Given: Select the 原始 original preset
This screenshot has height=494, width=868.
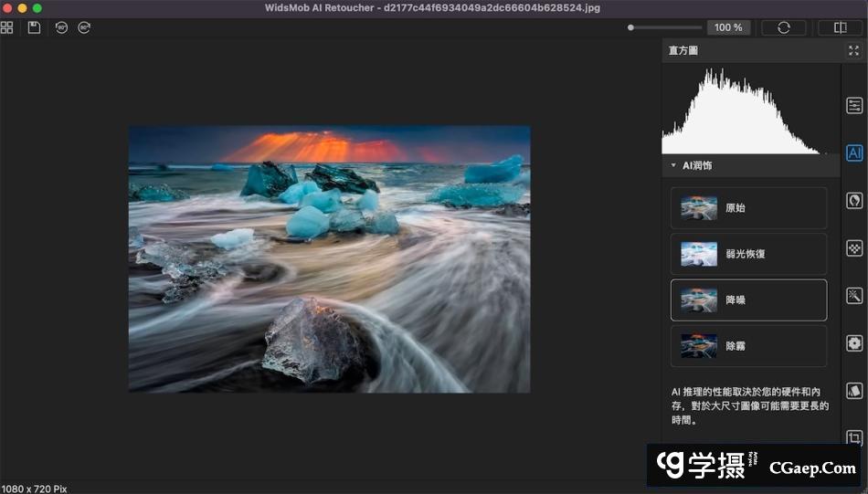Looking at the screenshot, I should click(748, 208).
